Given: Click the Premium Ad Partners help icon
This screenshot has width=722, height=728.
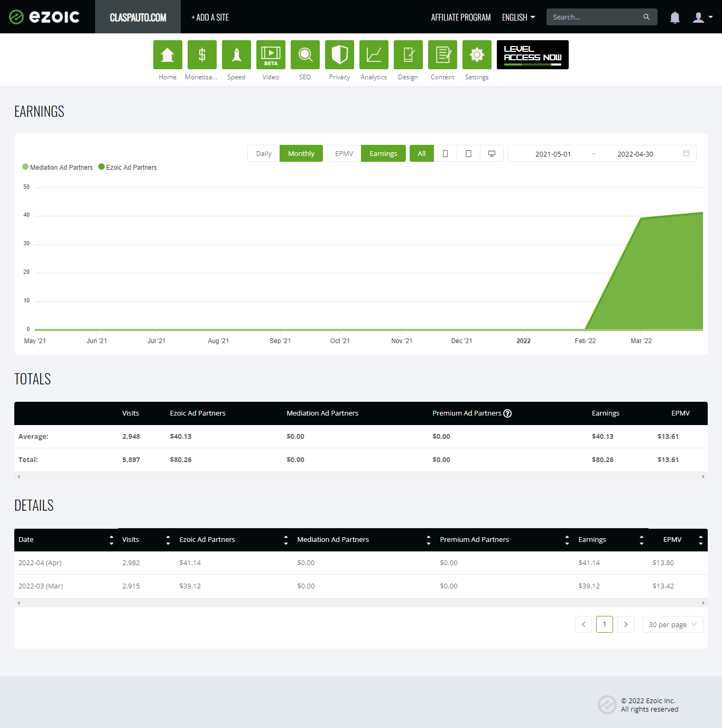Looking at the screenshot, I should click(x=507, y=413).
